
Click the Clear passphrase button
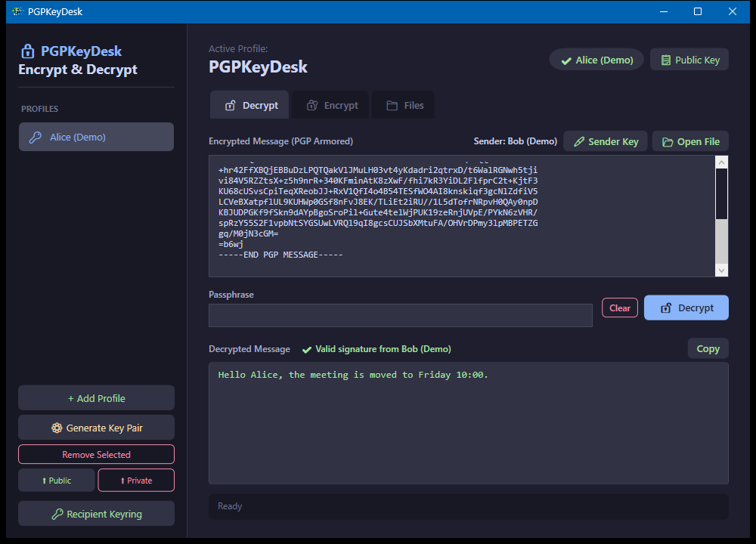coord(620,308)
